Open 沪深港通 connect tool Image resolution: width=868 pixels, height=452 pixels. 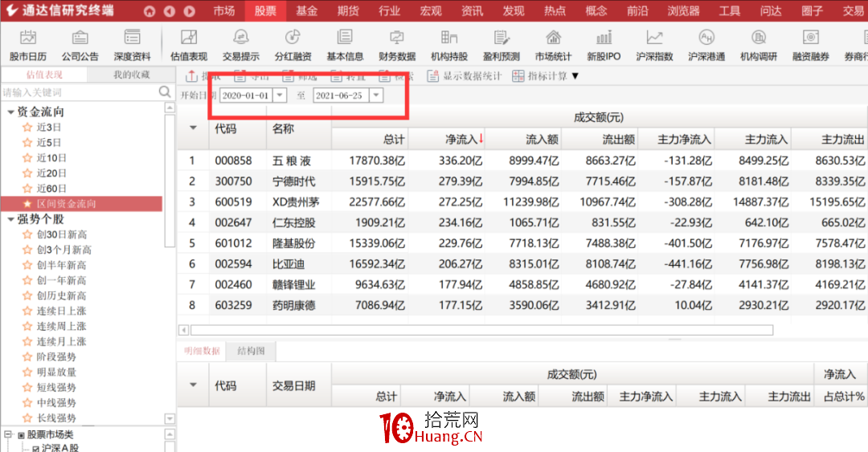(x=706, y=46)
